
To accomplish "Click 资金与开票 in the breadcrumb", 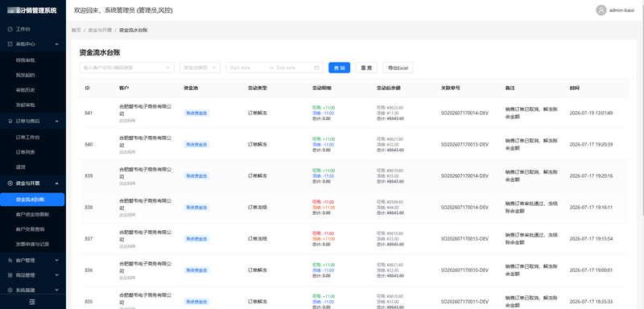I will pos(100,30).
